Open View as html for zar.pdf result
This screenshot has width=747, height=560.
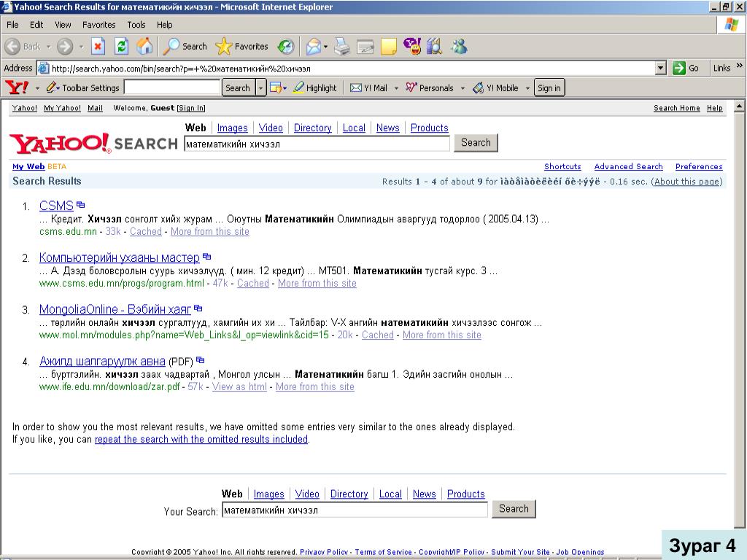coord(239,386)
